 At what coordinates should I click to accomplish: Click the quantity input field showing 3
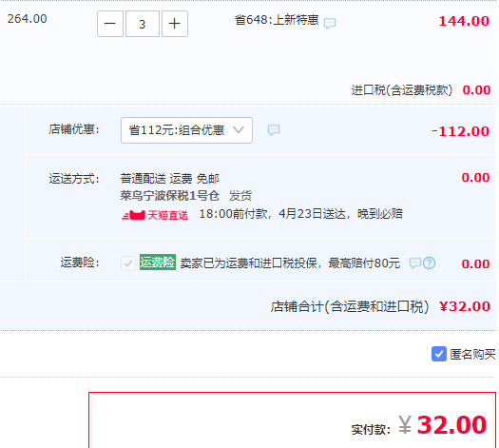coord(143,24)
